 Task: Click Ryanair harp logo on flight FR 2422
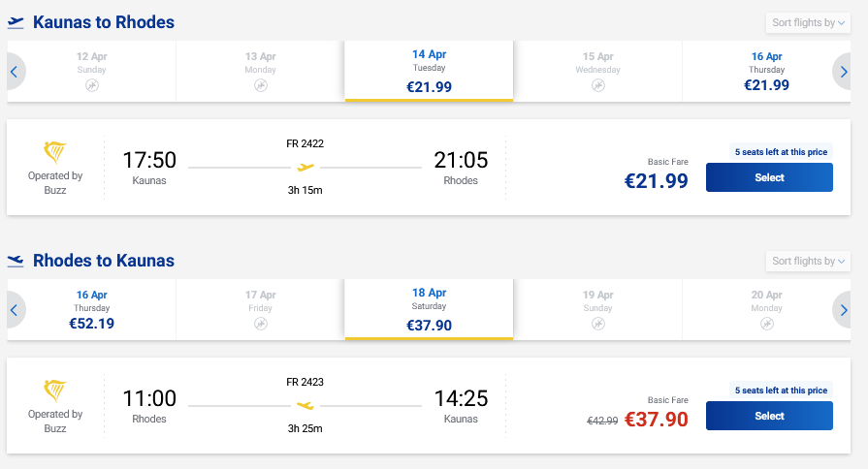coord(55,153)
